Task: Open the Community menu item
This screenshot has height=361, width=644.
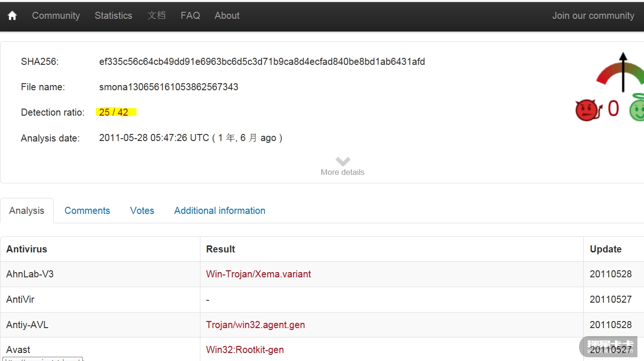Action: click(56, 16)
